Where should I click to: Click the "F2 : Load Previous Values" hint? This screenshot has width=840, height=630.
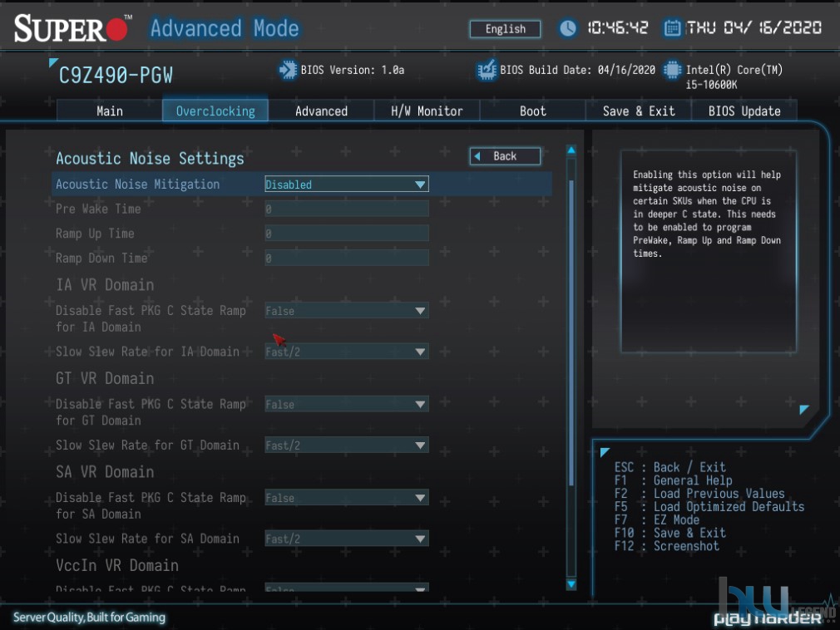[x=699, y=494]
